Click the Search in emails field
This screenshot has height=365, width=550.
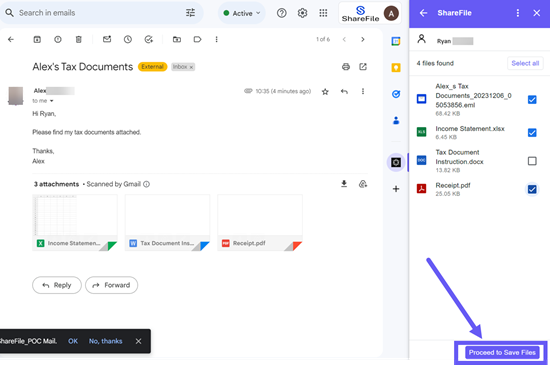coord(102,13)
